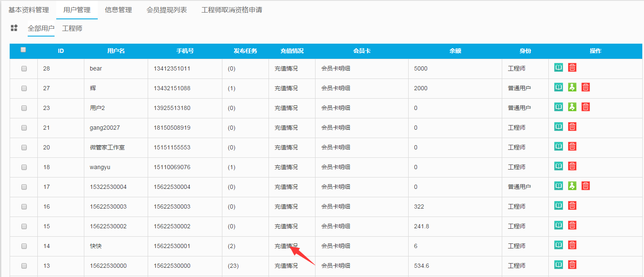
Task: Delete the row with ID 13
Action: (x=572, y=265)
